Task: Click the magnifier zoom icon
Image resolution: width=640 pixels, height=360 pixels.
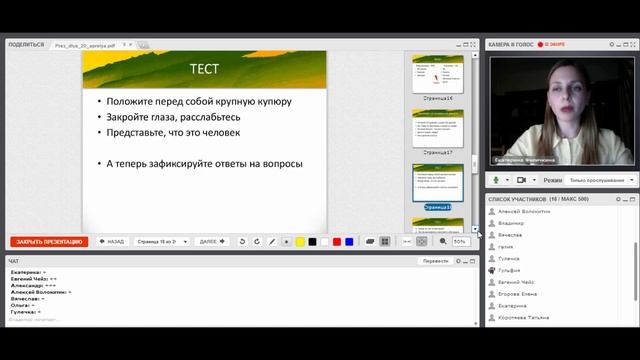Action: (x=443, y=242)
